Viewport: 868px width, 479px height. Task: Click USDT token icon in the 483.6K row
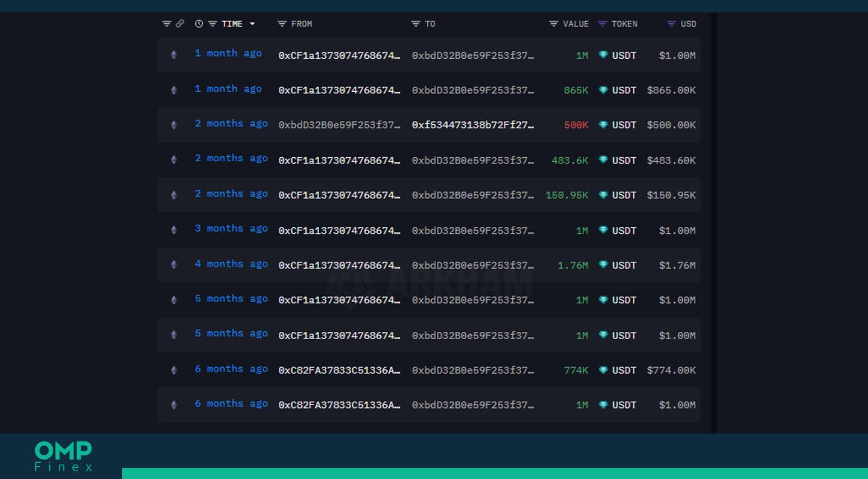pyautogui.click(x=603, y=159)
